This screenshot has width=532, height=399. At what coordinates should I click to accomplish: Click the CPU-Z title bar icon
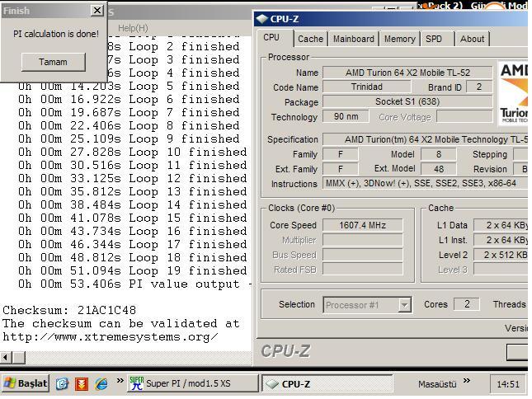262,19
